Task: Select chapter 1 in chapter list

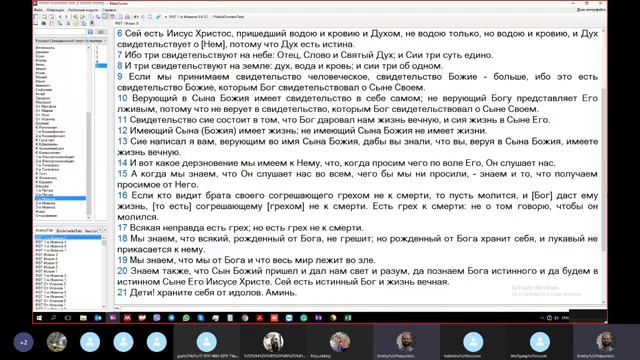Action: (x=97, y=48)
